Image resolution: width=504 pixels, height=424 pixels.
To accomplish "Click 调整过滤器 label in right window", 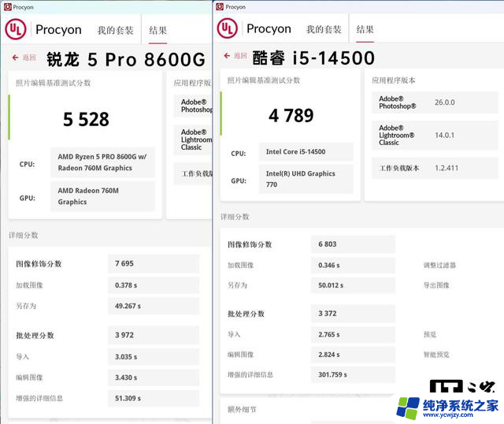I will point(439,266).
